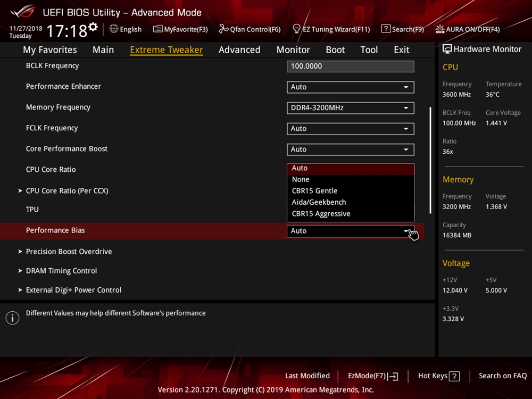This screenshot has width=532, height=399.
Task: Click the CPU temperature 36°C value
Action: click(492, 95)
